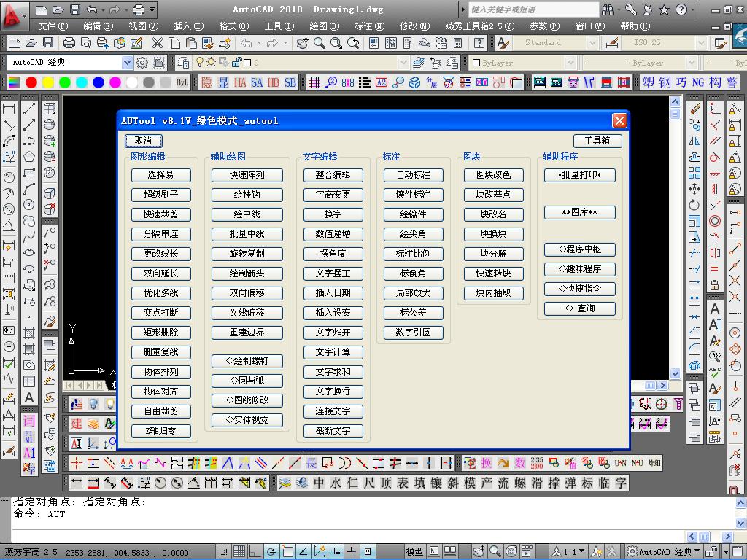The width and height of the screenshot is (747, 560).
Task: Open the 编辑(E) menu
Action: pos(98,26)
